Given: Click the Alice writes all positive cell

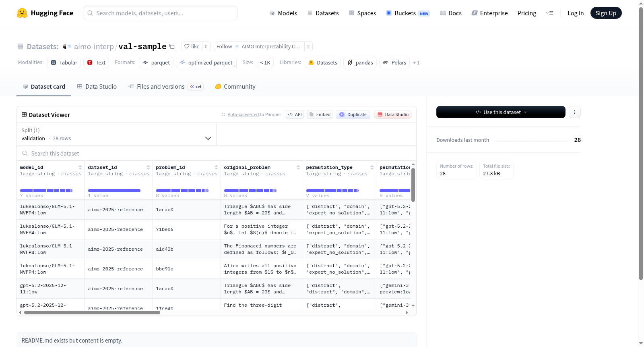Looking at the screenshot, I should click(x=262, y=269).
